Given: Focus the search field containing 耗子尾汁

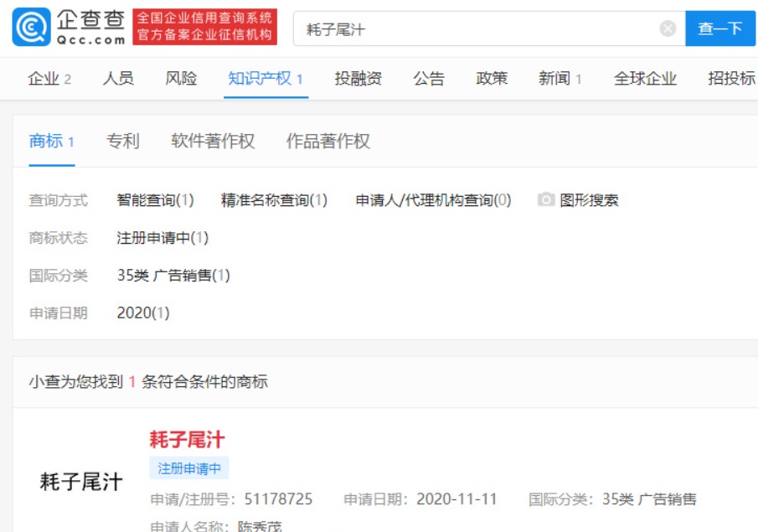Looking at the screenshot, I should click(x=489, y=28).
